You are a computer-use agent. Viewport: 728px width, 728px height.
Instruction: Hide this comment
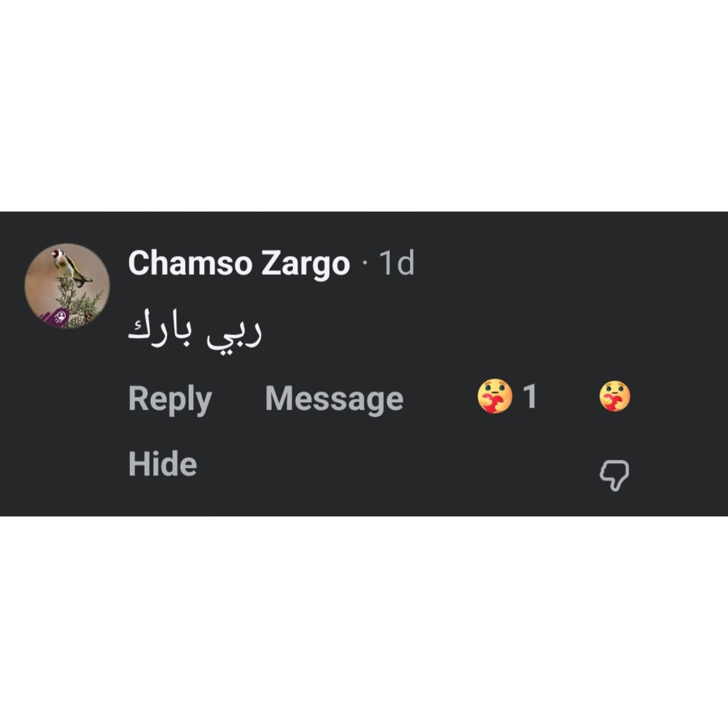163,464
